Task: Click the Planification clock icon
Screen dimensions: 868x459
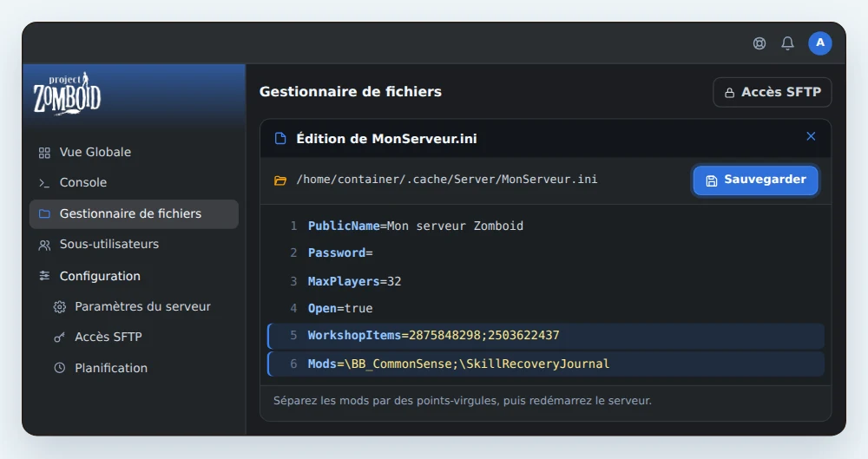Action: (x=60, y=368)
